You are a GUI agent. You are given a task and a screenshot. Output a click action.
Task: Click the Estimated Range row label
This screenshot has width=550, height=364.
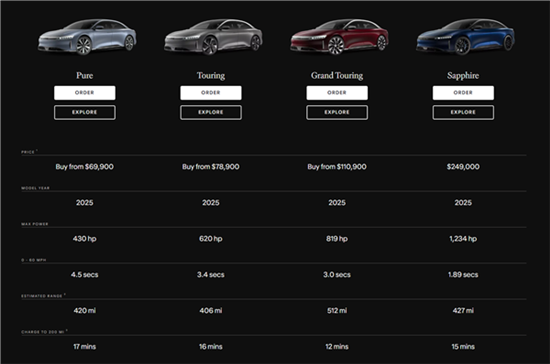pos(42,296)
